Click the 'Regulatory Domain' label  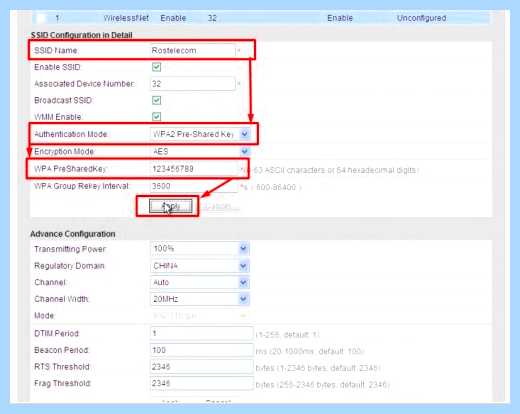(x=69, y=266)
